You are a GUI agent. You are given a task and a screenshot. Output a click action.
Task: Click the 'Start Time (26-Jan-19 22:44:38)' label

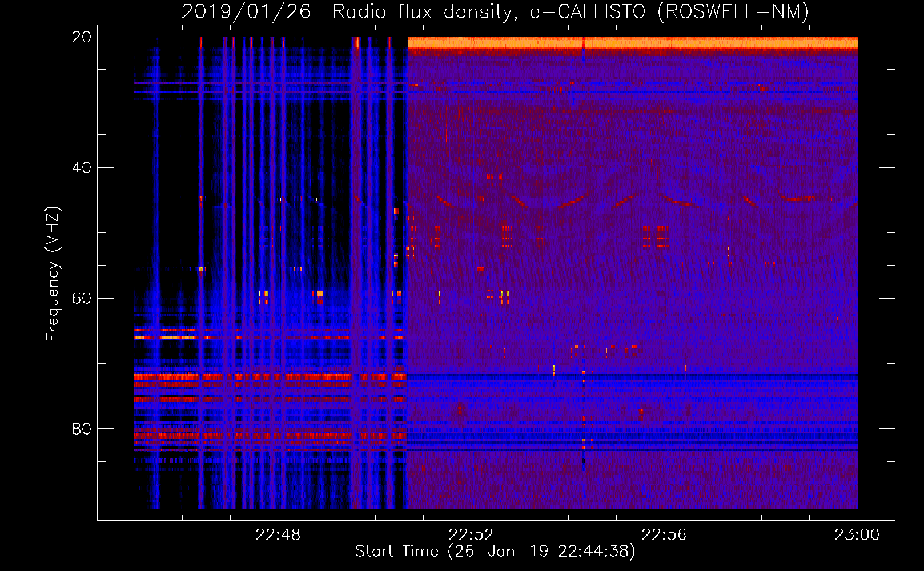[x=495, y=552]
